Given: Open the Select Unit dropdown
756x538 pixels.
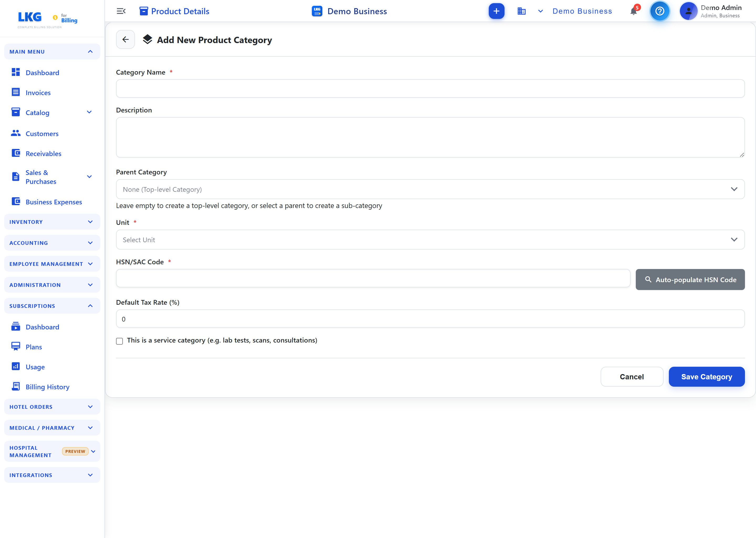Looking at the screenshot, I should pyautogui.click(x=430, y=240).
